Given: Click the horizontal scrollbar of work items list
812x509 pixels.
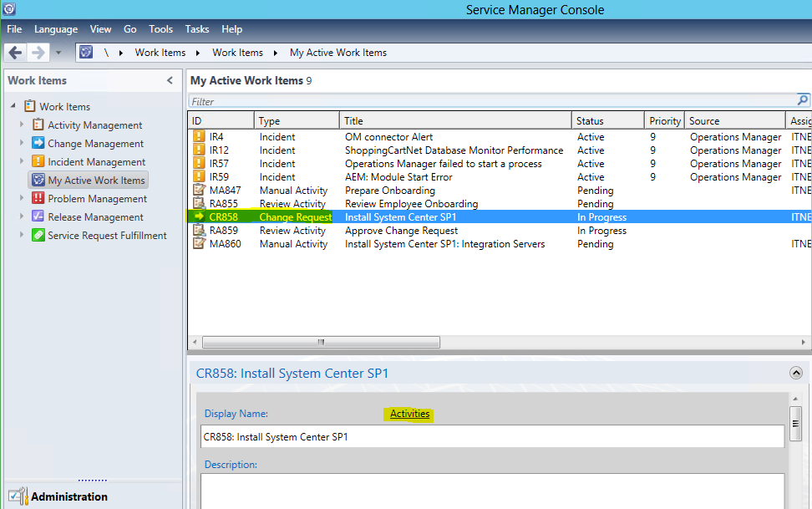Looking at the screenshot, I should coord(321,342).
